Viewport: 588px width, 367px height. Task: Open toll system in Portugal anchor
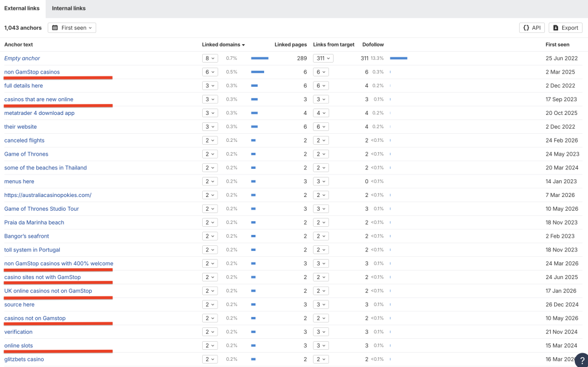pyautogui.click(x=32, y=250)
